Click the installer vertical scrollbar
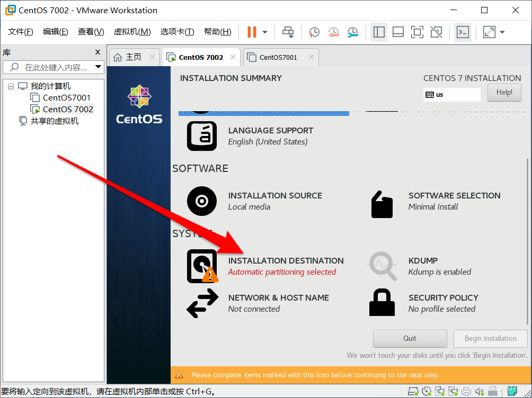Screen dimensions: 532x398 (527, 241)
